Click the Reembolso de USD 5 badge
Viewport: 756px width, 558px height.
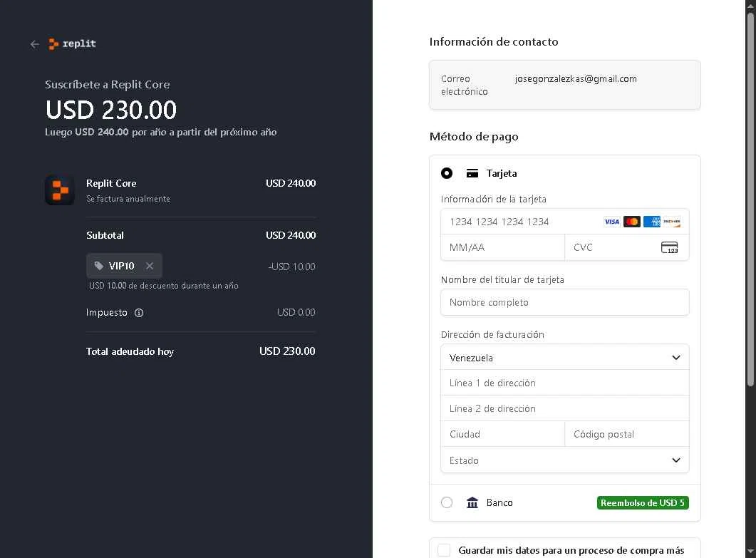pos(643,502)
